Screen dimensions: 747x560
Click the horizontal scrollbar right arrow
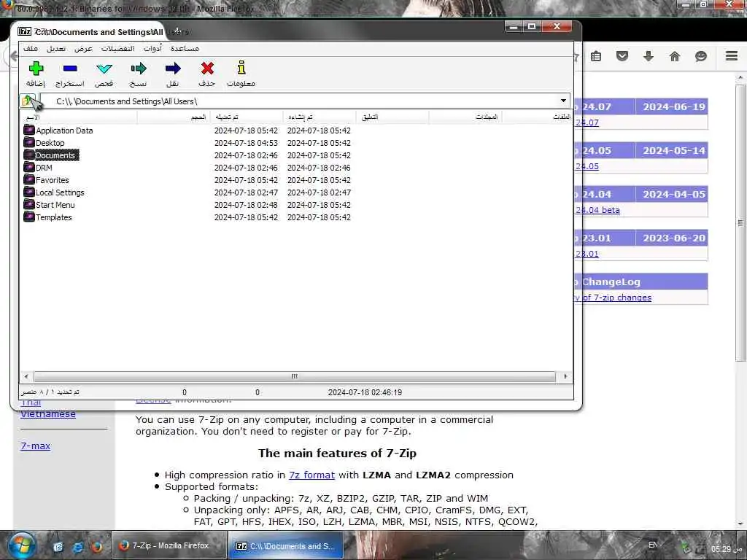[x=565, y=376]
